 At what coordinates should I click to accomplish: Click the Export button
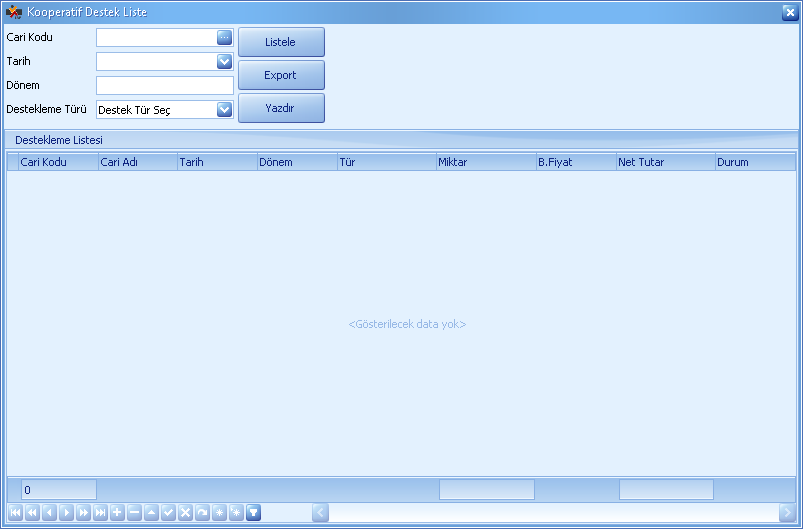pos(281,75)
